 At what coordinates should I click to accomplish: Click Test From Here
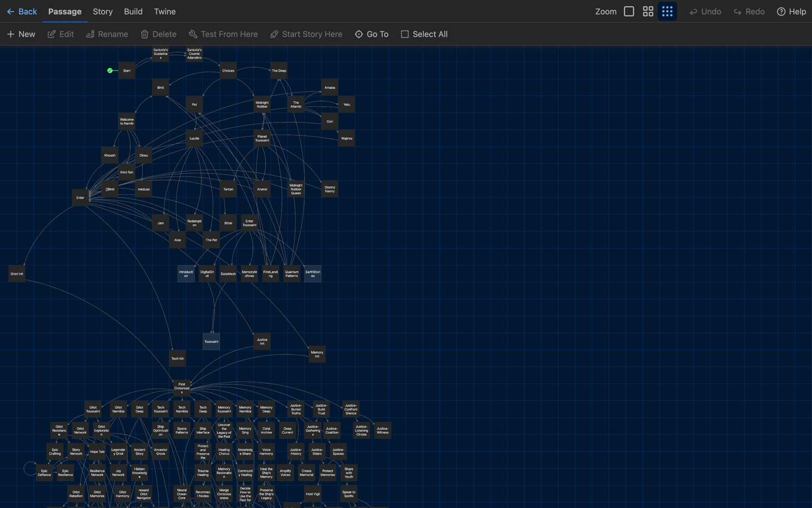click(x=223, y=34)
